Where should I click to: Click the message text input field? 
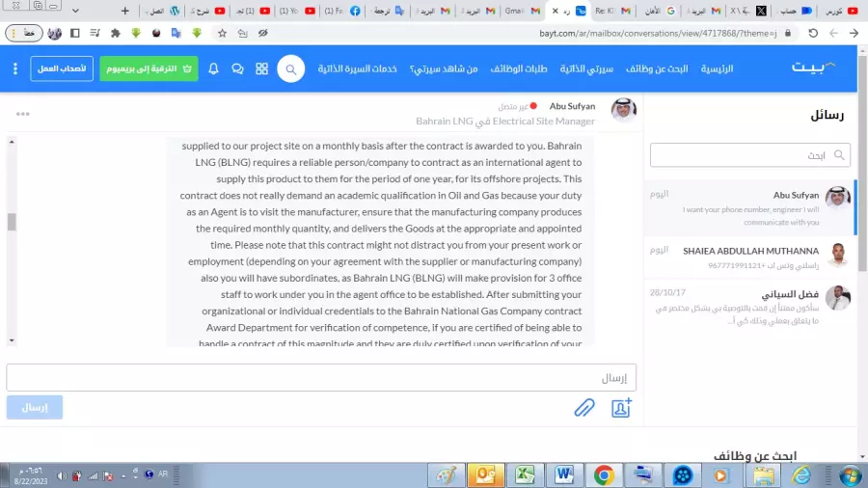click(321, 377)
